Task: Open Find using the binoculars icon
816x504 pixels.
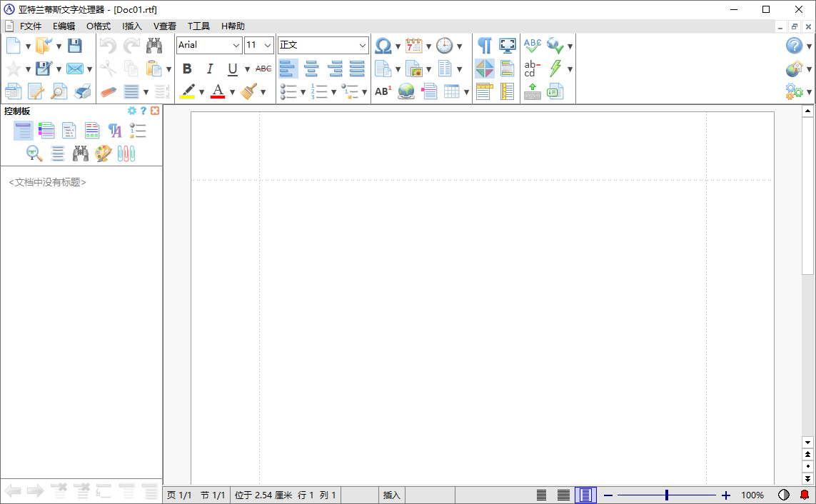Action: coord(155,45)
